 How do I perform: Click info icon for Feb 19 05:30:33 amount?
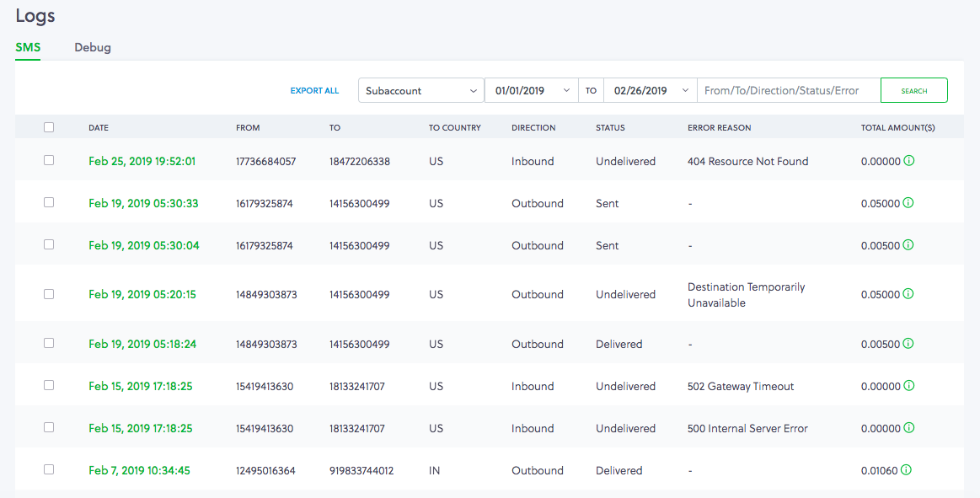[x=908, y=203]
